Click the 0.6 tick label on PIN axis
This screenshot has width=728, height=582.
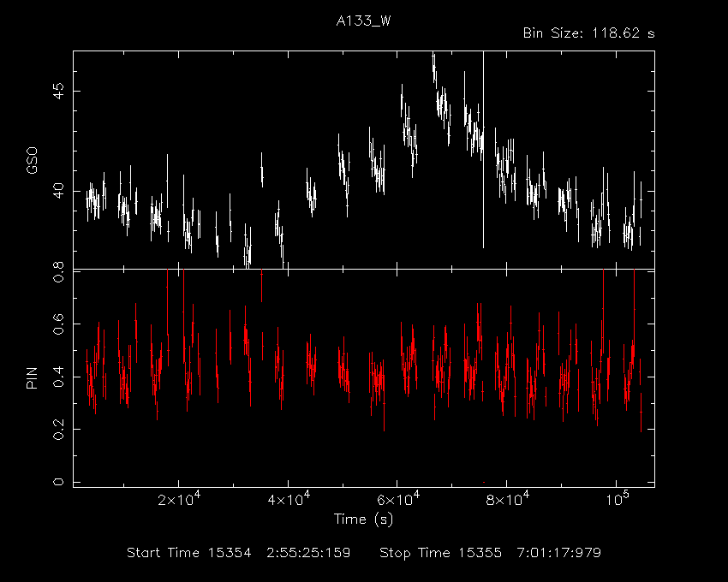click(x=58, y=324)
